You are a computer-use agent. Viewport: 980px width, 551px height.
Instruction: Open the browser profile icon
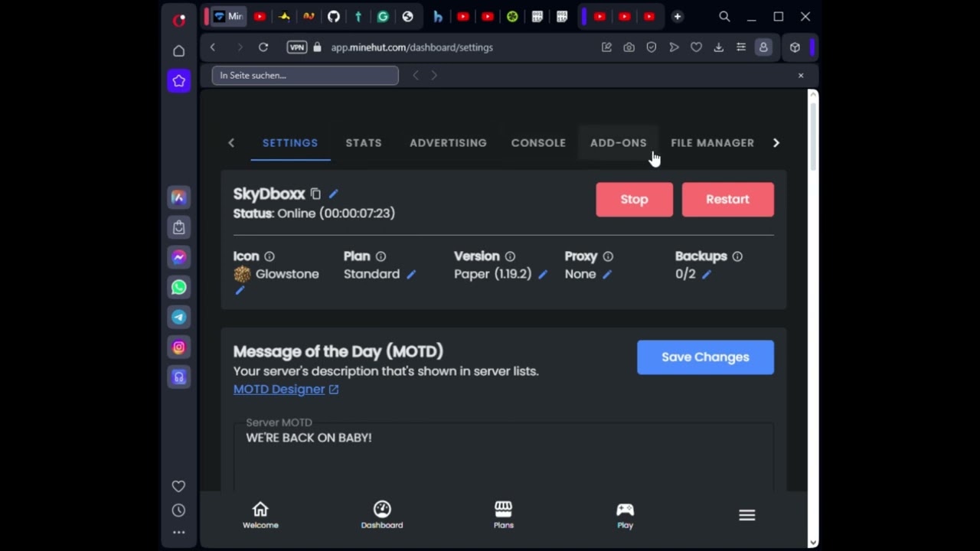click(x=763, y=47)
